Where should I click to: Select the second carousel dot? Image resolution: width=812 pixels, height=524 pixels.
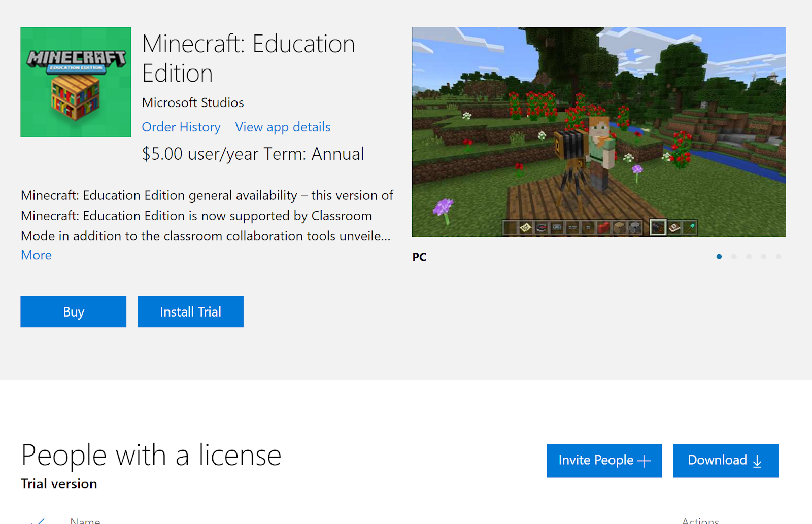coord(734,257)
